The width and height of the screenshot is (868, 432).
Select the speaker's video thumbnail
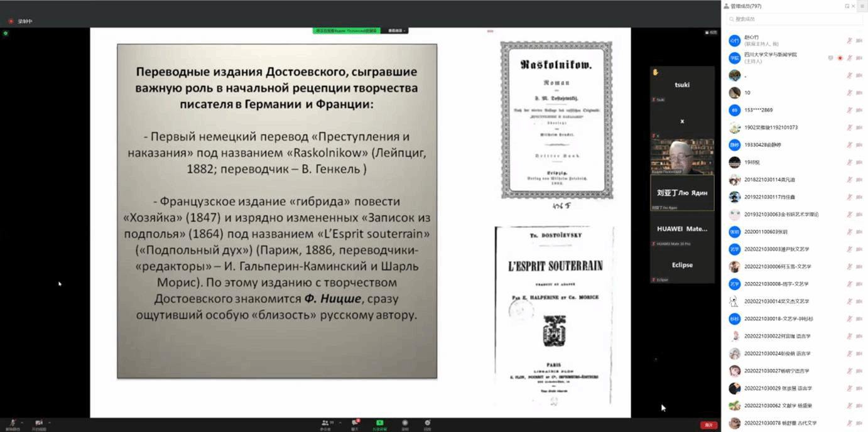click(681, 156)
